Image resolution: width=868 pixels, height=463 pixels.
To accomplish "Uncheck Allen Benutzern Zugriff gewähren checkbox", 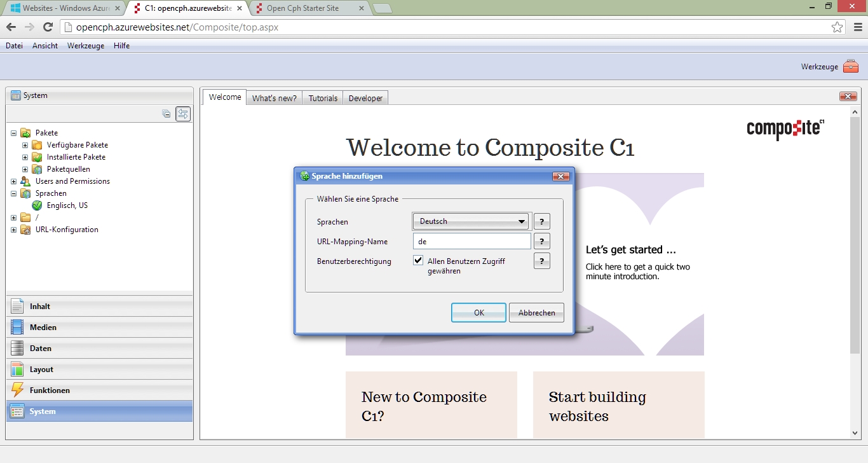I will (418, 260).
